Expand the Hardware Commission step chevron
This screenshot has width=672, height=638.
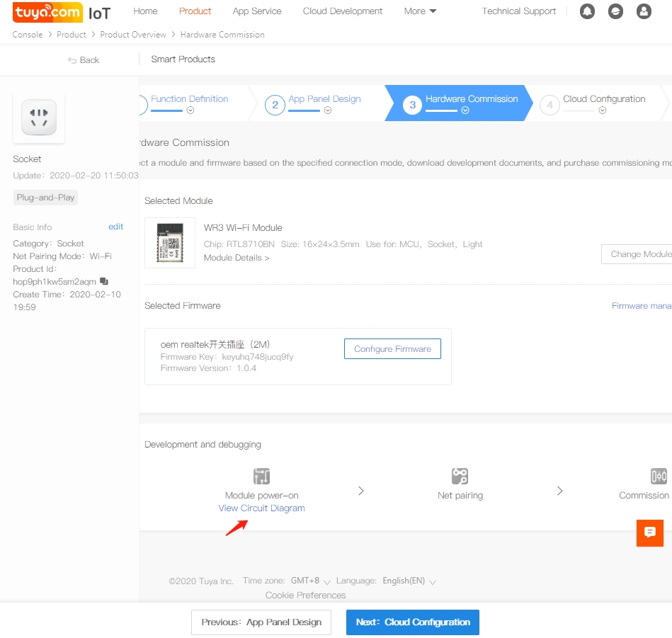tap(465, 110)
